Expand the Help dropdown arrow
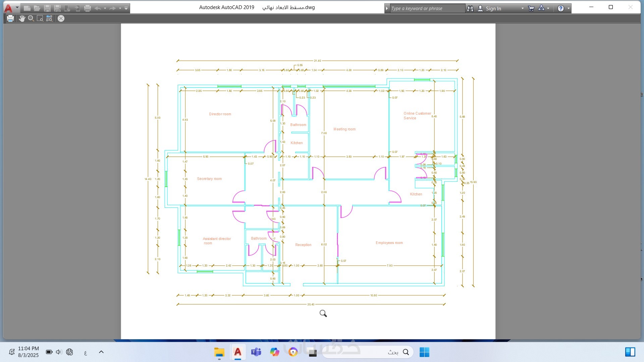Screen dimensions: 644x362 pos(569,8)
